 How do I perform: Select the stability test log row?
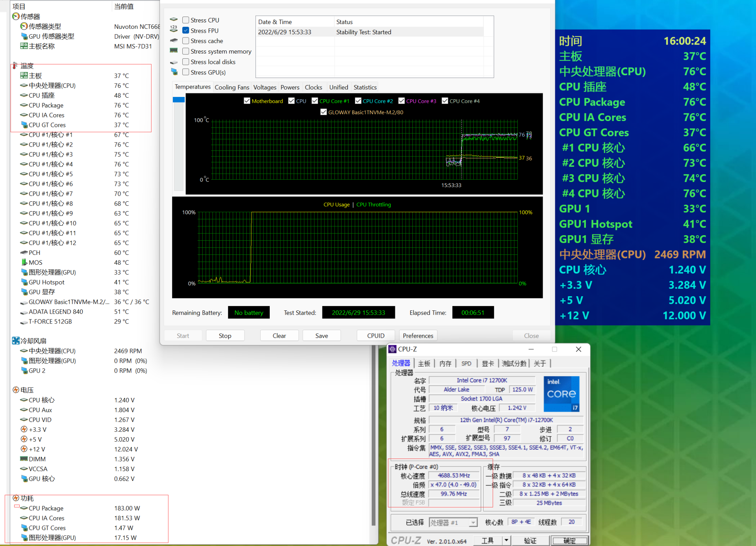(370, 32)
